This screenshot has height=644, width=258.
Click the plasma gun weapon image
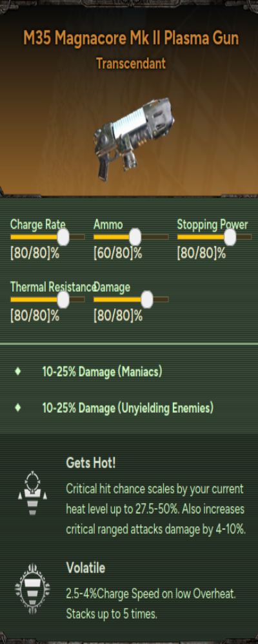[134, 138]
